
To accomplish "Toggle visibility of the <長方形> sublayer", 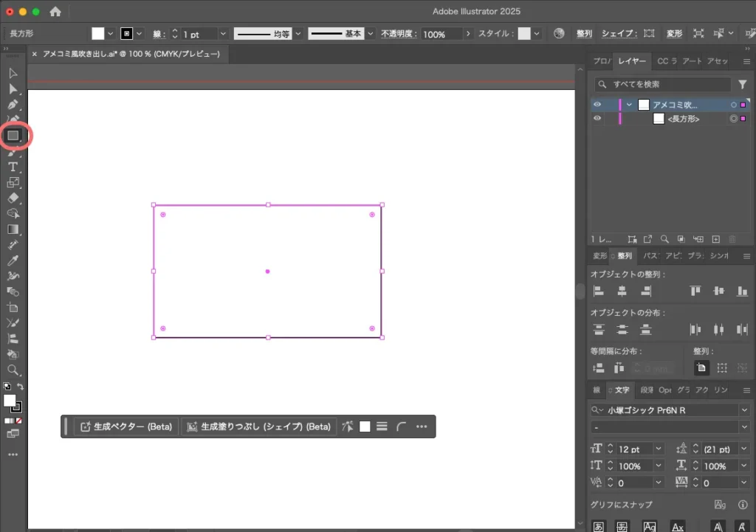I will pyautogui.click(x=597, y=118).
